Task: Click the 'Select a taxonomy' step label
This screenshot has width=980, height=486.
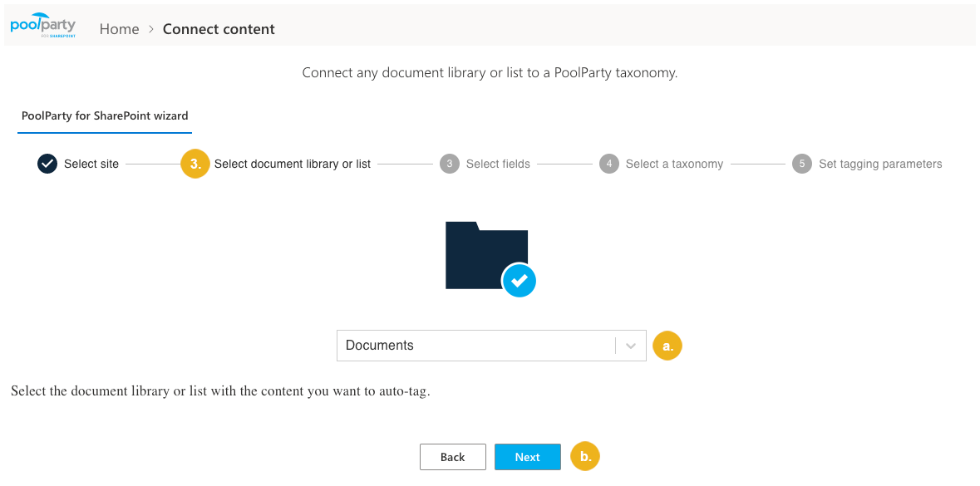Action: click(x=674, y=164)
